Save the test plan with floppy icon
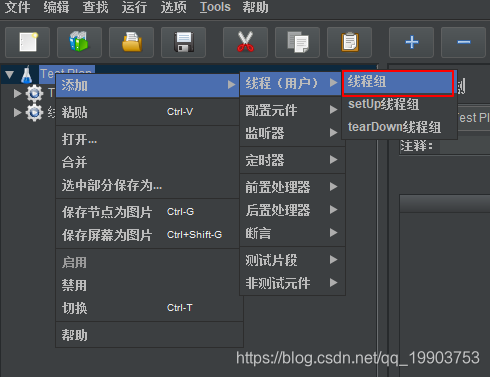Screen dimensions: 490x377 point(183,42)
